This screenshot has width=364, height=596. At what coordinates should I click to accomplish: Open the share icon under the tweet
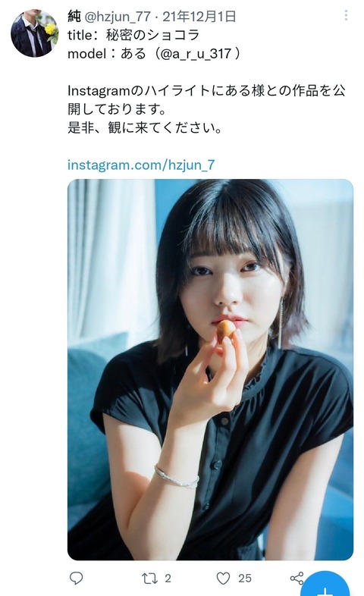point(297,578)
